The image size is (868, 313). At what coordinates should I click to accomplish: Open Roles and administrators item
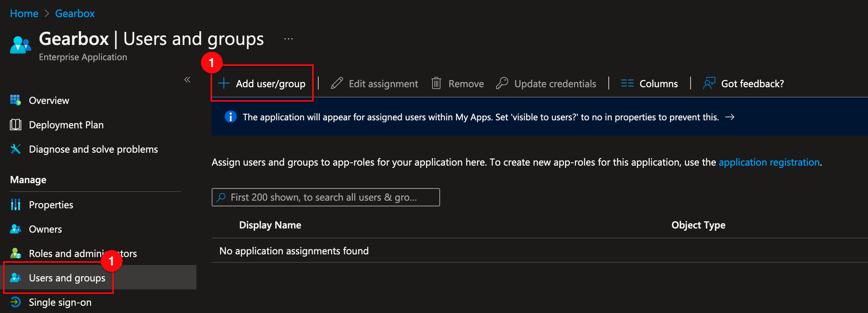83,254
